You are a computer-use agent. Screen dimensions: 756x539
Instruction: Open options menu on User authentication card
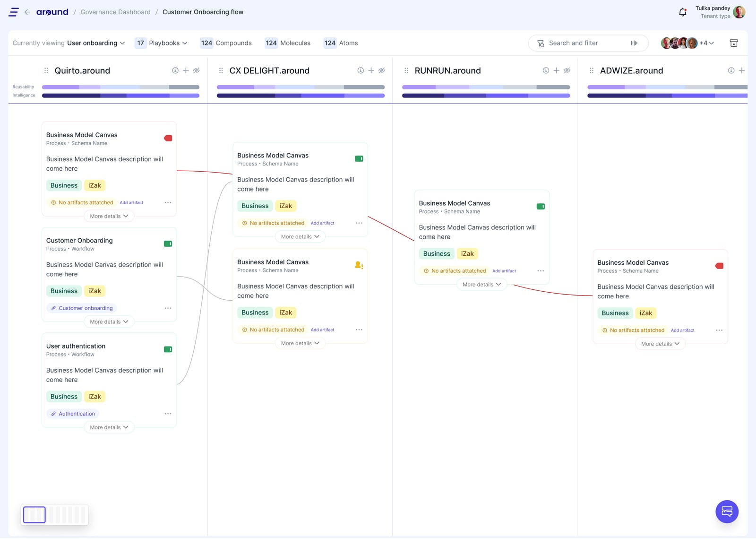coord(168,414)
